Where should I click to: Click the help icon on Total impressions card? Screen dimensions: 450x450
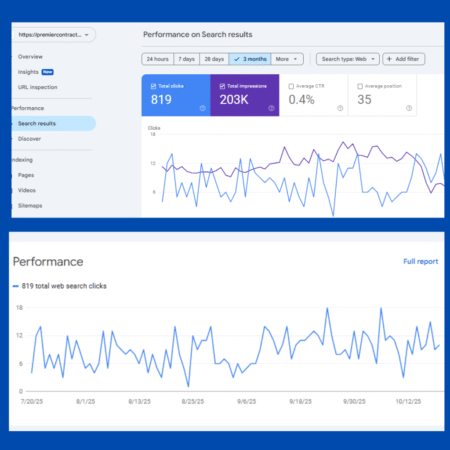[271, 108]
